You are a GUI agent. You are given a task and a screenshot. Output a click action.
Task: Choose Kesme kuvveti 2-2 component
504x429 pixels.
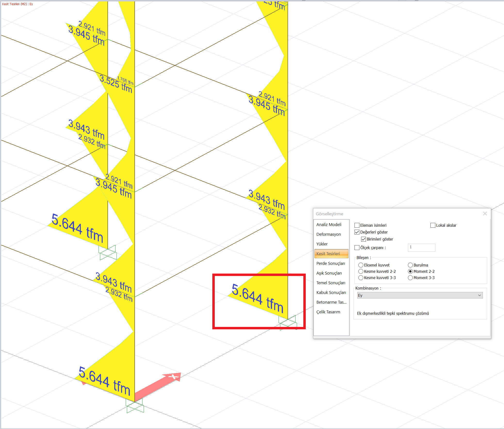pos(361,271)
